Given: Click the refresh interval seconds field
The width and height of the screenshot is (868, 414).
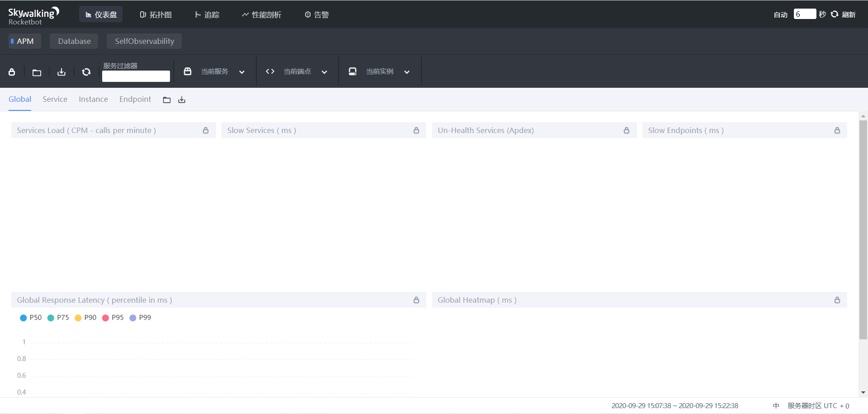Looking at the screenshot, I should point(805,14).
